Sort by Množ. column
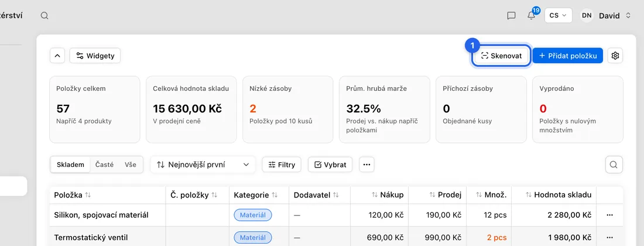 (491, 195)
